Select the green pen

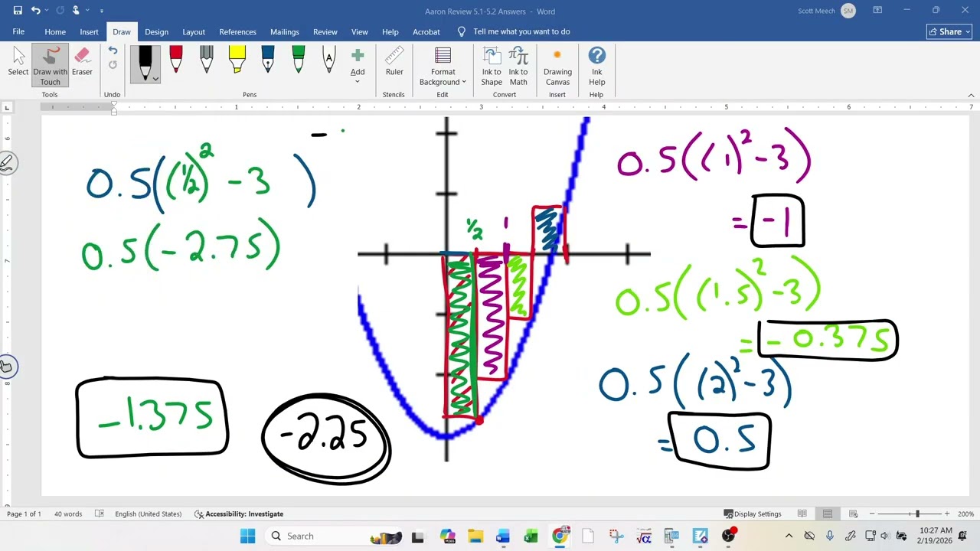(x=299, y=60)
